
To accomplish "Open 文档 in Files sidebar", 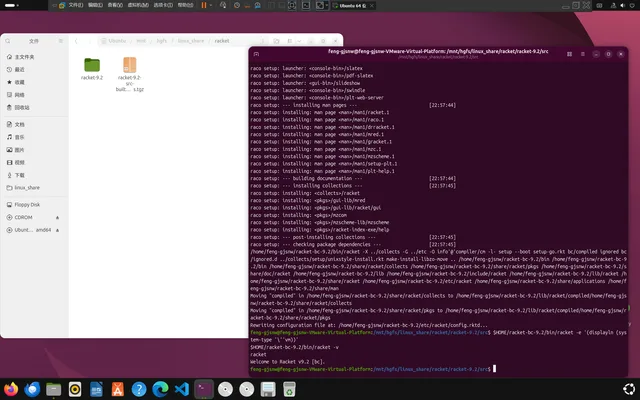I will 34,124.
